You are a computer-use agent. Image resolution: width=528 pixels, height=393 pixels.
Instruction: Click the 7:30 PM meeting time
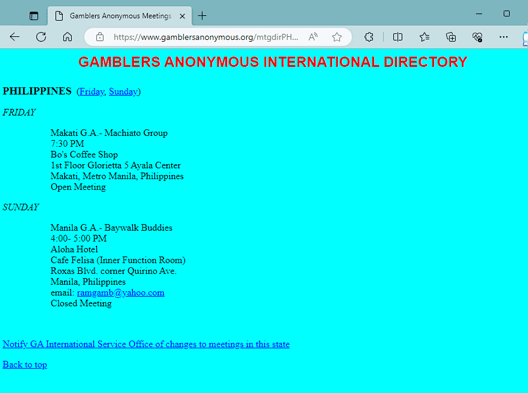[x=67, y=143]
